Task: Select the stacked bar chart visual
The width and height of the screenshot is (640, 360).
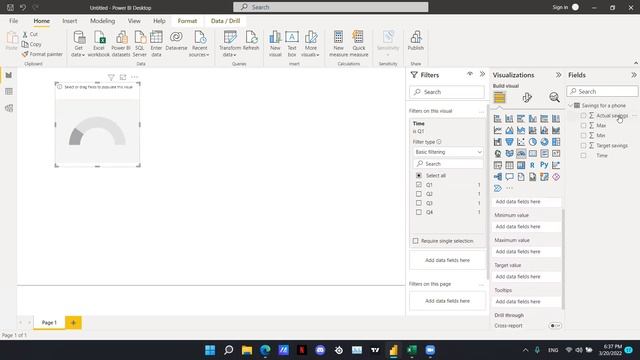Action: click(498, 118)
